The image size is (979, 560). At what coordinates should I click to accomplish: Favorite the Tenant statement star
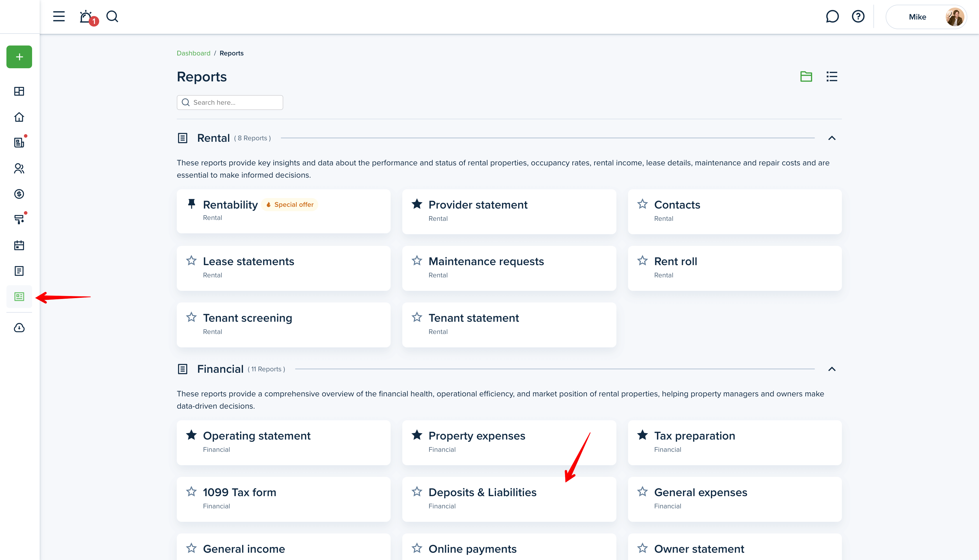(x=417, y=317)
